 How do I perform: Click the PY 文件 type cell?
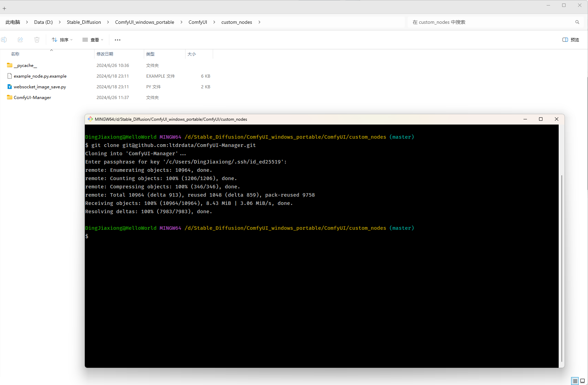[x=153, y=87]
